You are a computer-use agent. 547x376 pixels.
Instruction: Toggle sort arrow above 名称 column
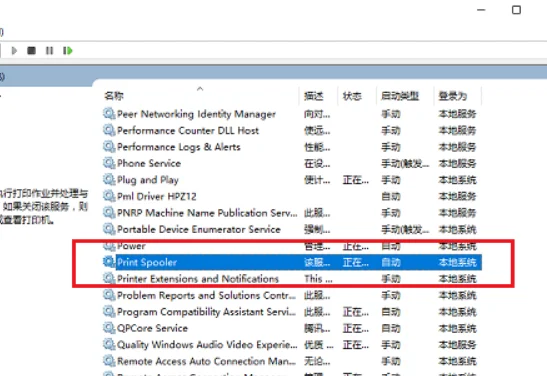[x=200, y=89]
